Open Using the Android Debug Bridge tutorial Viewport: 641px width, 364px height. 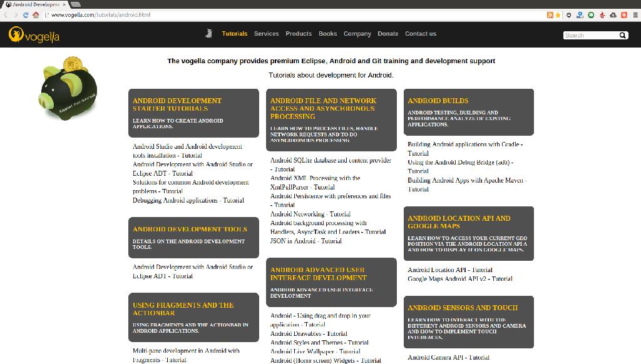point(460,167)
